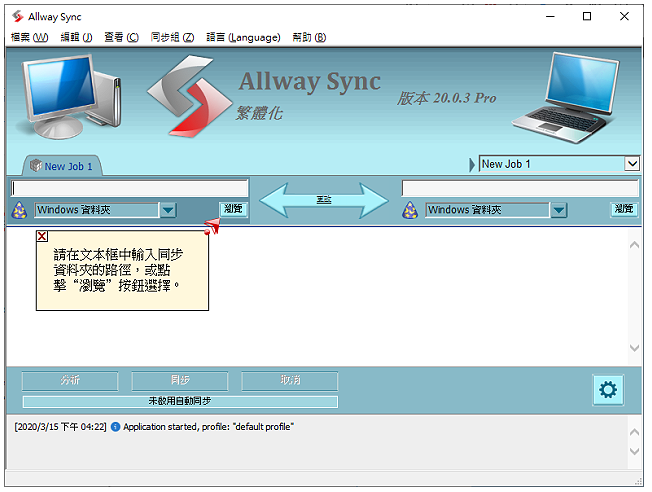Click the left sync folder path field
652x492 pixels.
click(x=129, y=188)
